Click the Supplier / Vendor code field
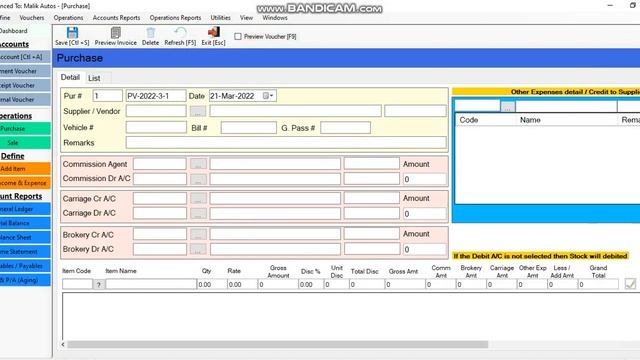The width and height of the screenshot is (640, 360). point(156,111)
